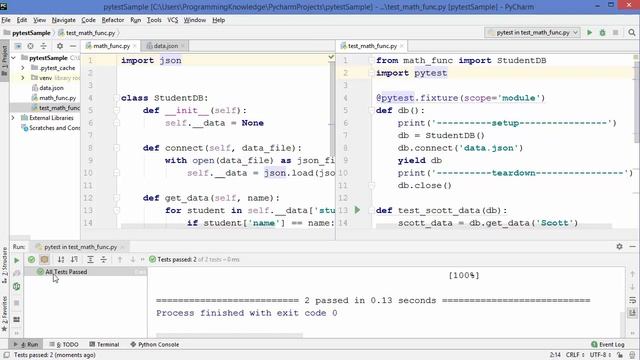The width and height of the screenshot is (640, 360).
Task: Start debugging with the bug icon
Action: pos(602,32)
